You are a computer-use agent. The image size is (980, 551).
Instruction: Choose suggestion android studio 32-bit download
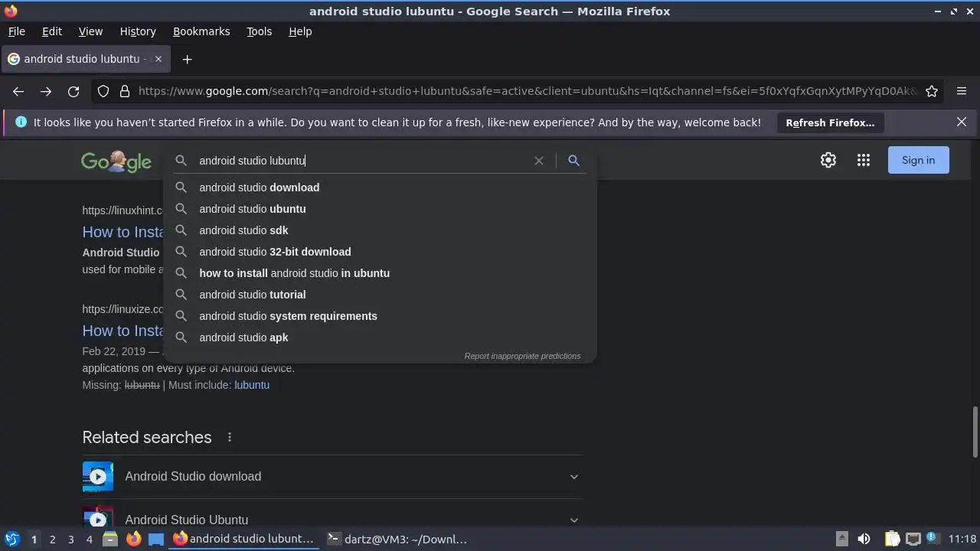(380, 252)
